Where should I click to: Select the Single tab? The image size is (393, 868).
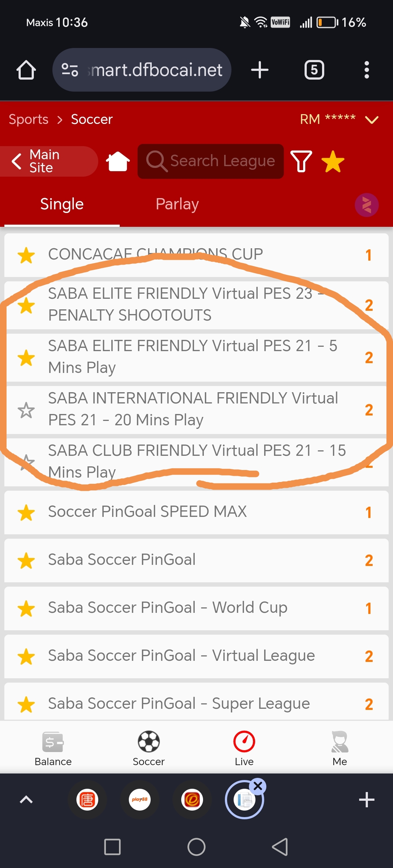62,204
